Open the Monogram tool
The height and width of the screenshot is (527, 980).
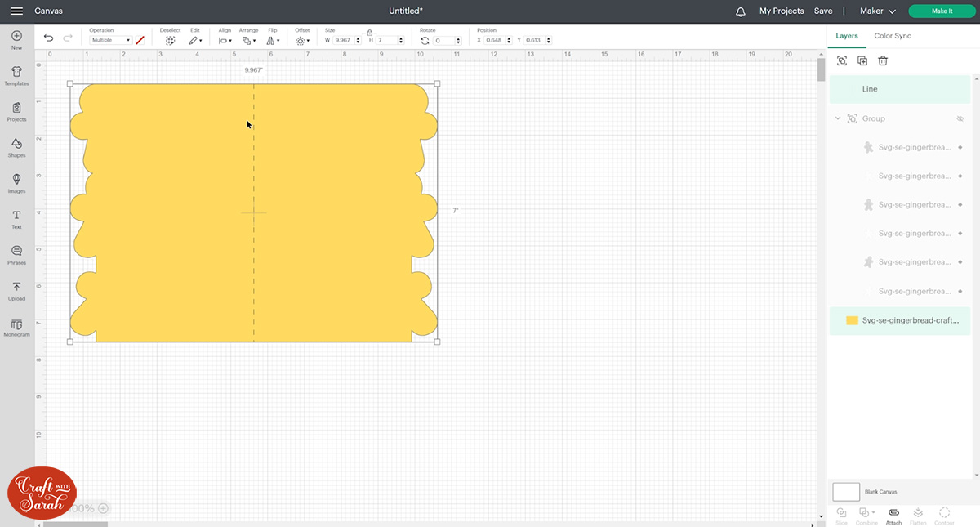[x=16, y=326]
